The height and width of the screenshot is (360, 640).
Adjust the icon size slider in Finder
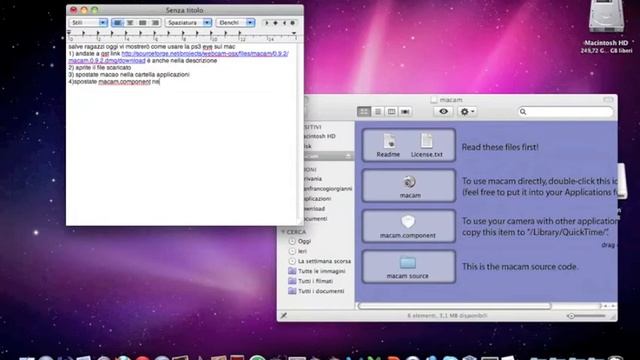pyautogui.click(x=586, y=316)
